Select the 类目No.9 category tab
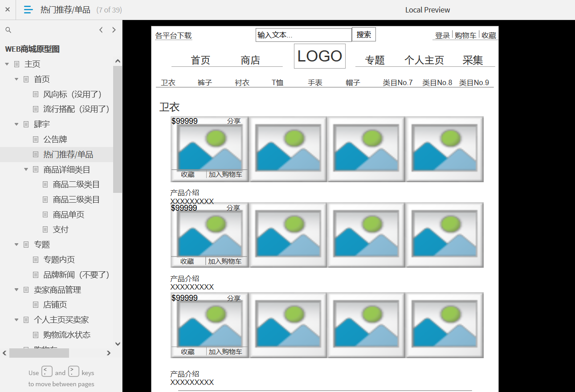This screenshot has height=392, width=575. pyautogui.click(x=474, y=82)
